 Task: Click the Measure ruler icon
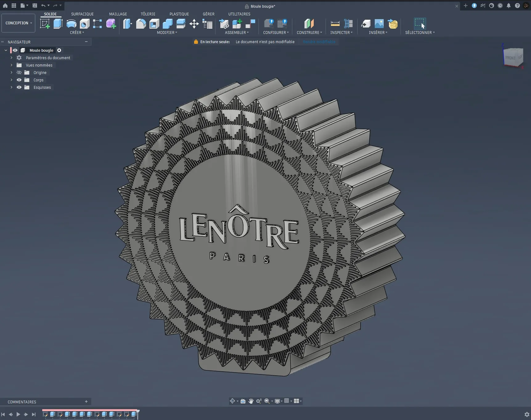click(335, 24)
